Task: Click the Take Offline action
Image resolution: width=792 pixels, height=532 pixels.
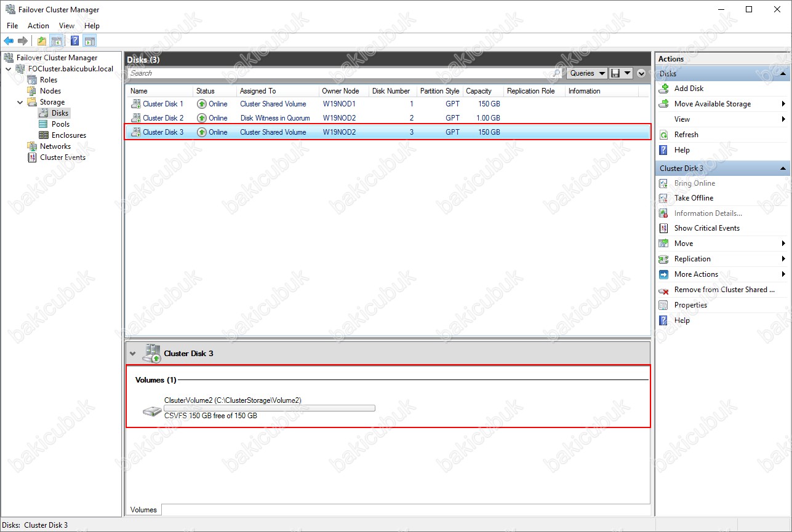Action: [694, 198]
